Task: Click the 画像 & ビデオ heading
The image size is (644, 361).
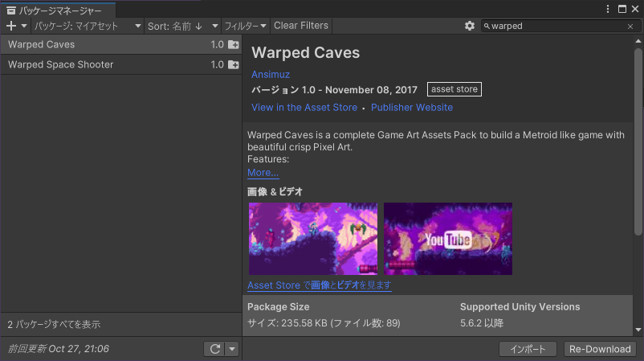Action: 275,191
